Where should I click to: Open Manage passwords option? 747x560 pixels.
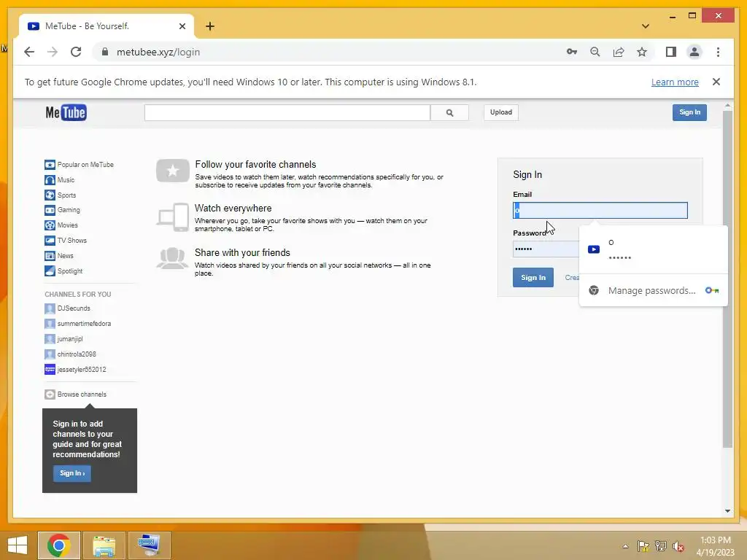tap(653, 290)
